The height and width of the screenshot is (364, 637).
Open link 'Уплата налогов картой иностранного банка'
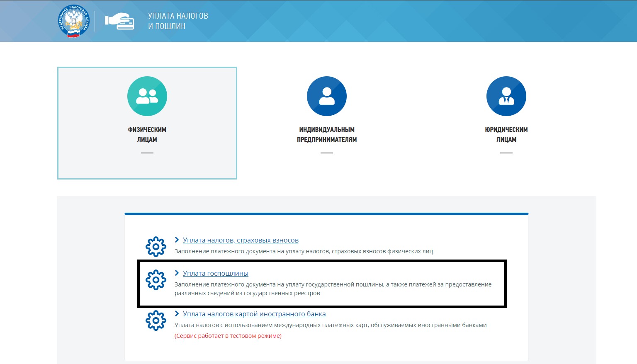[254, 314]
